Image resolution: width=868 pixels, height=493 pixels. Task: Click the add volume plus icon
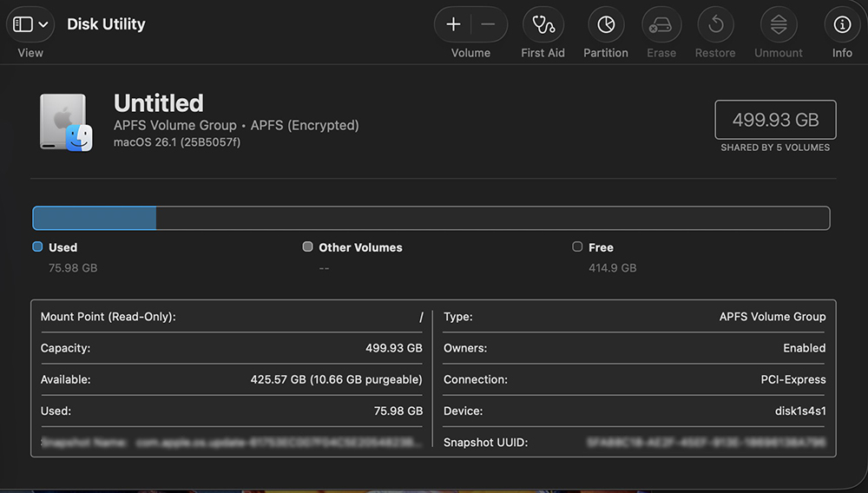(453, 24)
